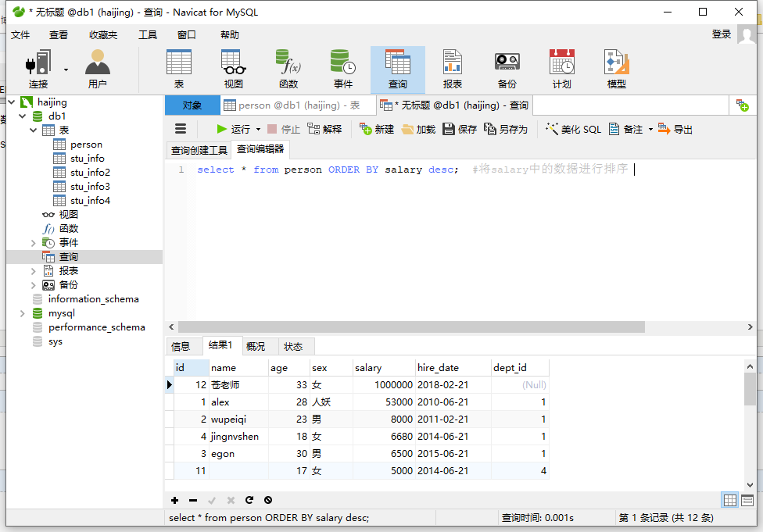
Task: Open dropdown arrow next to 备注
Action: coord(650,130)
